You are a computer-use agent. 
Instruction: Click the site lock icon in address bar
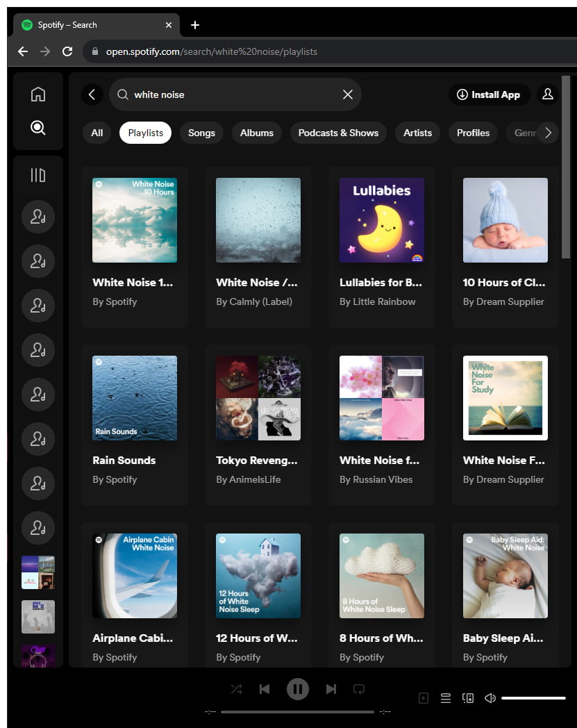[95, 51]
